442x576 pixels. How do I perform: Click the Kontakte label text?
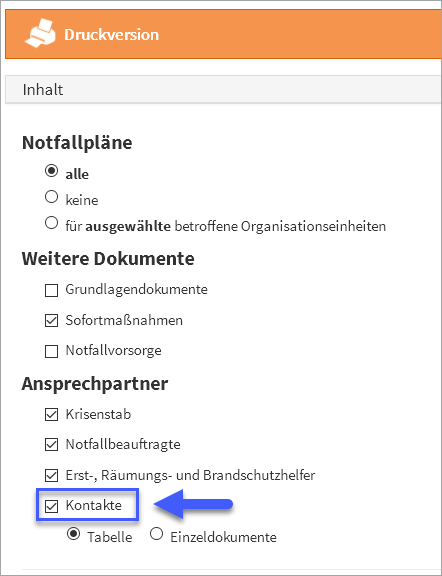point(94,505)
